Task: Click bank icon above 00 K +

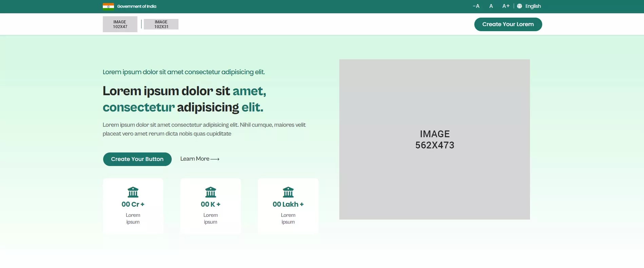Action: coord(211,192)
